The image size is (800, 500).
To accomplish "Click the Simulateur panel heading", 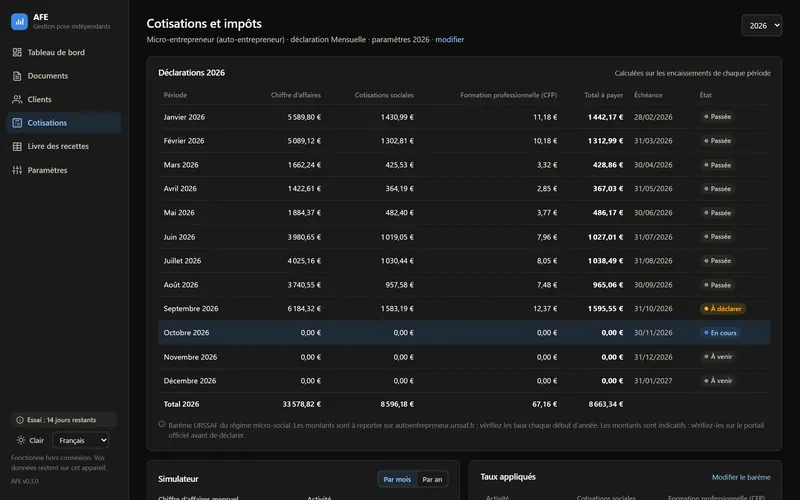I will 178,479.
